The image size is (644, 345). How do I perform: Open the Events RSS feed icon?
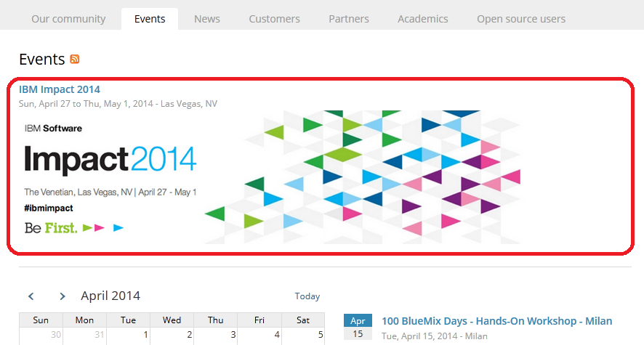[74, 59]
